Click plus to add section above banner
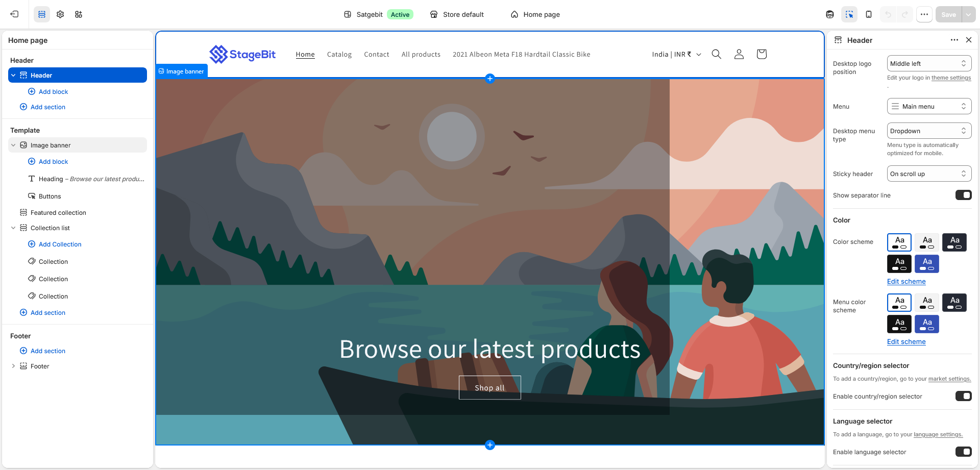 490,79
